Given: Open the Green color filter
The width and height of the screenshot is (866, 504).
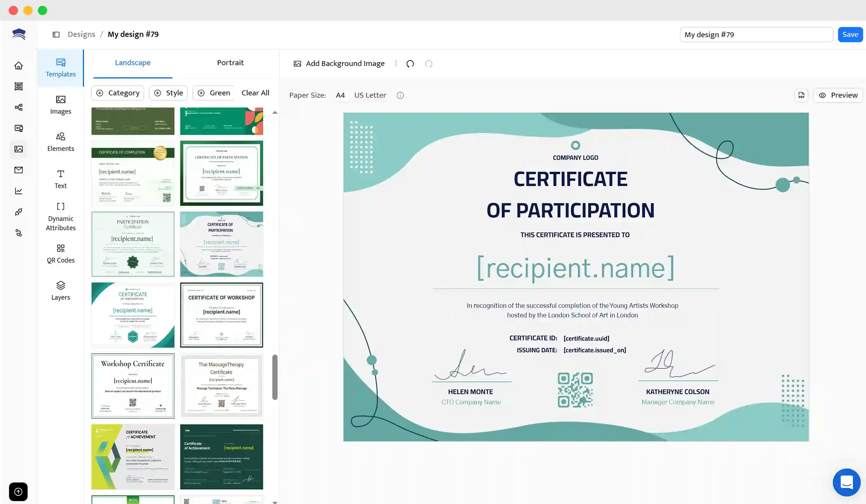Looking at the screenshot, I should tap(213, 93).
